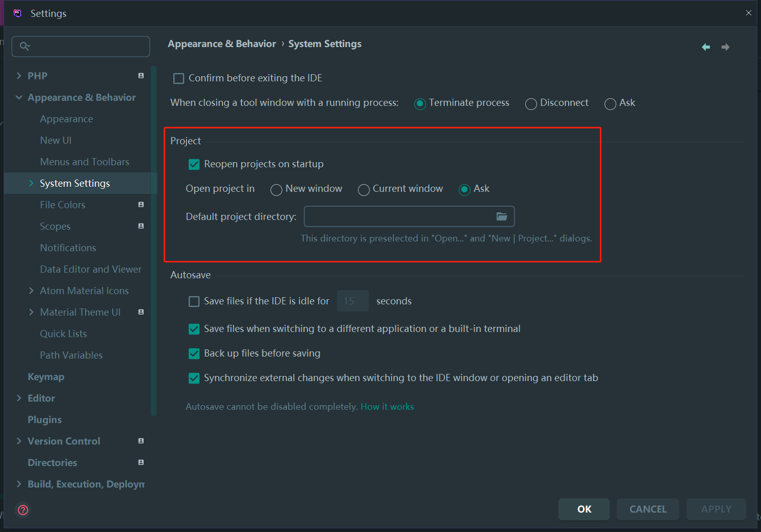Viewport: 761px width, 532px height.
Task: Click the folder browse icon in directory field
Action: point(502,216)
